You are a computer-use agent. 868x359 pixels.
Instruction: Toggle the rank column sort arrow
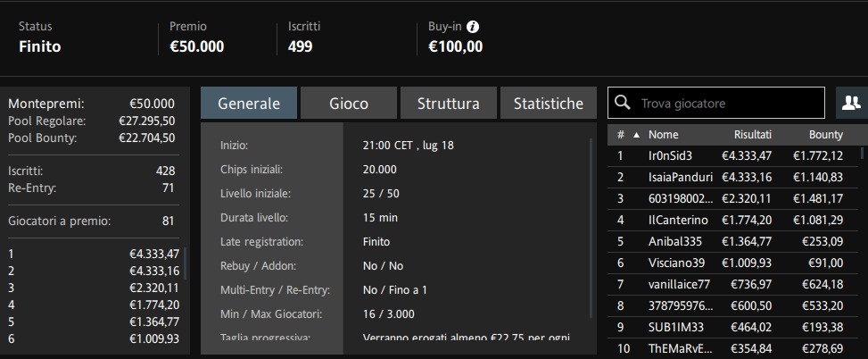(x=637, y=135)
